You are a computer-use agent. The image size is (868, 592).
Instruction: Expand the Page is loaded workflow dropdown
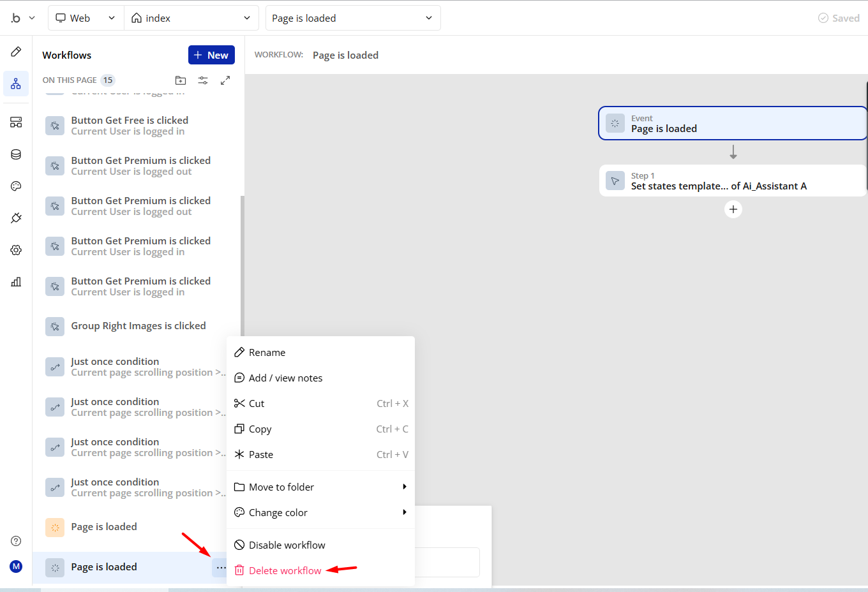[x=352, y=18]
